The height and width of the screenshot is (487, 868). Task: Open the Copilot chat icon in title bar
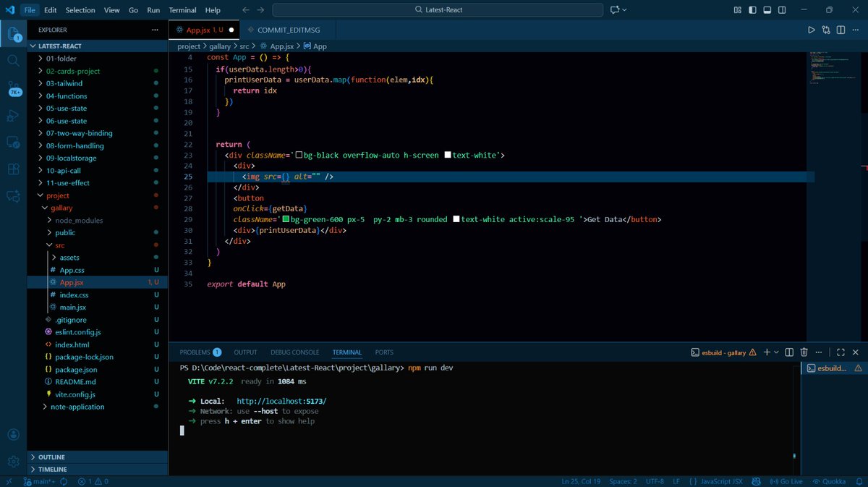(x=615, y=10)
